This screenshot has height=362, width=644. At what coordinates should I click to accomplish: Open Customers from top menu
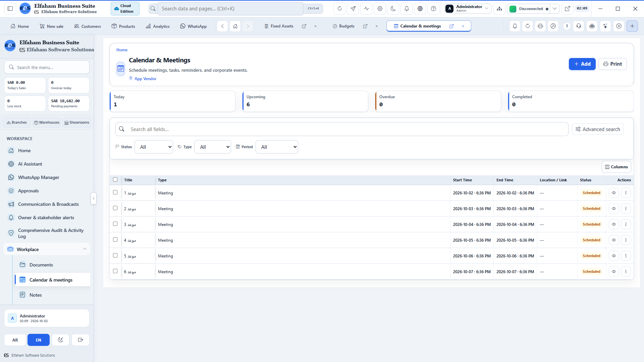(x=87, y=26)
